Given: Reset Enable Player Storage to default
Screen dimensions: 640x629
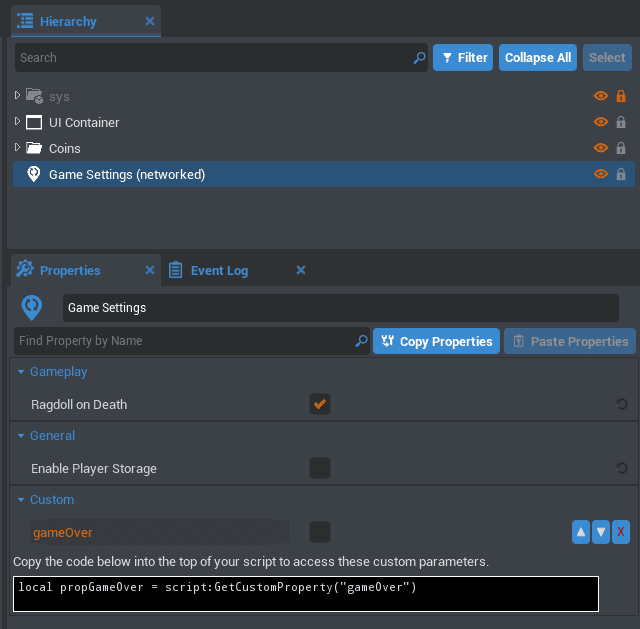Looking at the screenshot, I should point(621,468).
